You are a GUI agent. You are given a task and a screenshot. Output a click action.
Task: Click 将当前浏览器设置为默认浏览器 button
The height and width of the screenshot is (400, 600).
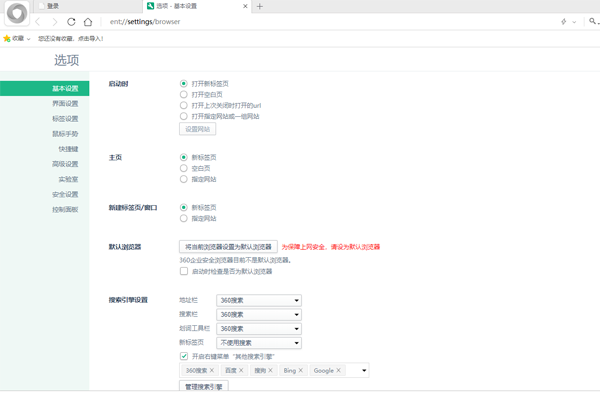pos(228,246)
